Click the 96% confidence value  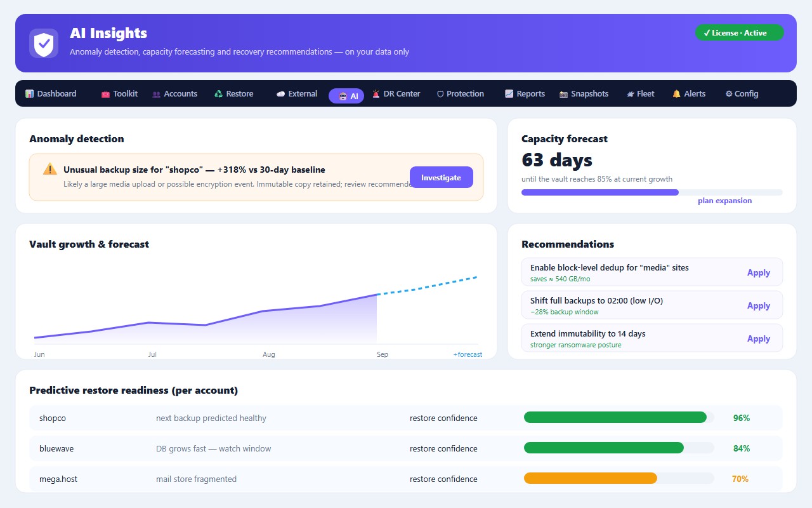click(x=742, y=418)
